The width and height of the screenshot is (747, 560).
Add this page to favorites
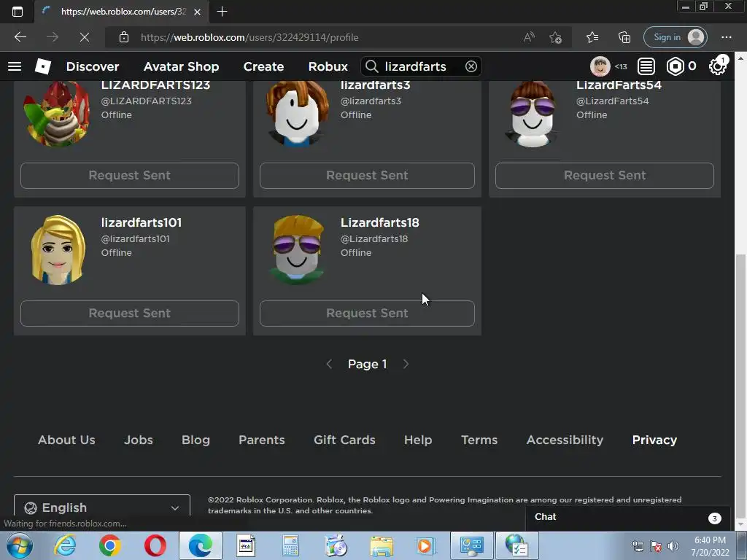(555, 37)
